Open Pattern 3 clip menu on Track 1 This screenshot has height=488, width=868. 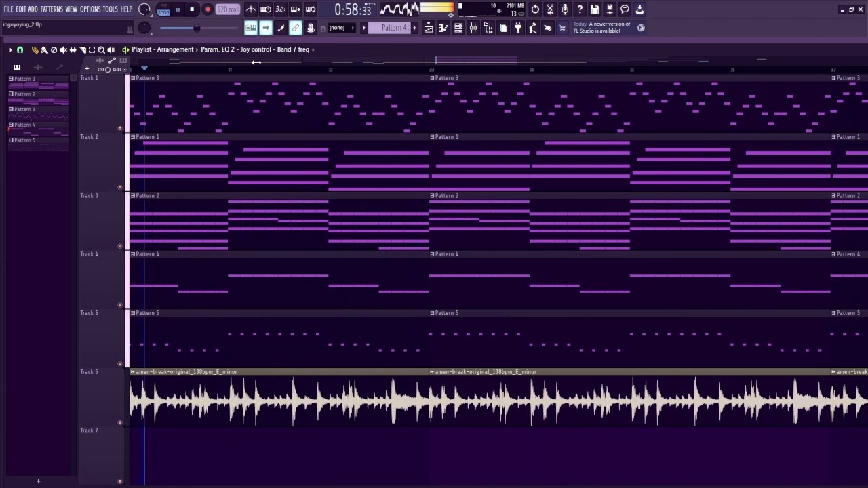tap(133, 78)
